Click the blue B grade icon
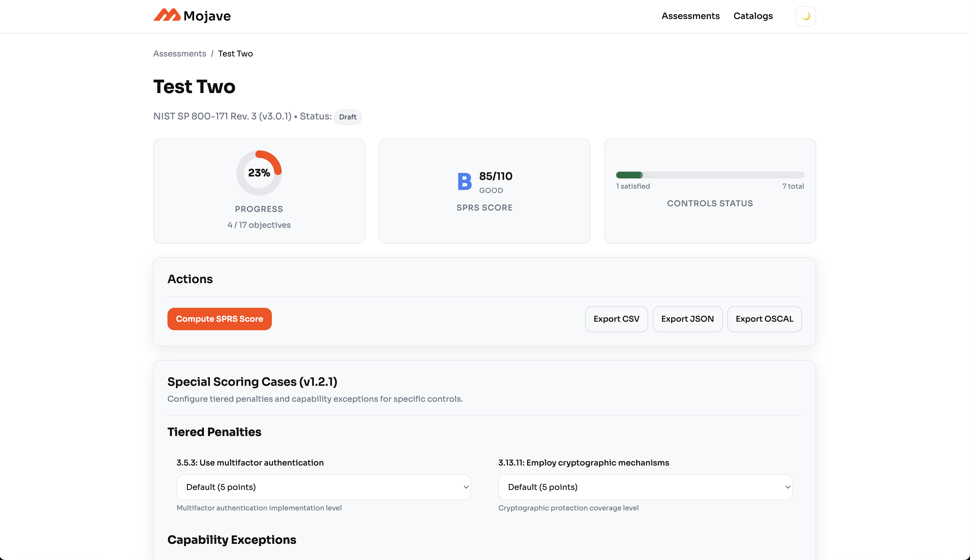The height and width of the screenshot is (560, 970). coord(464,181)
